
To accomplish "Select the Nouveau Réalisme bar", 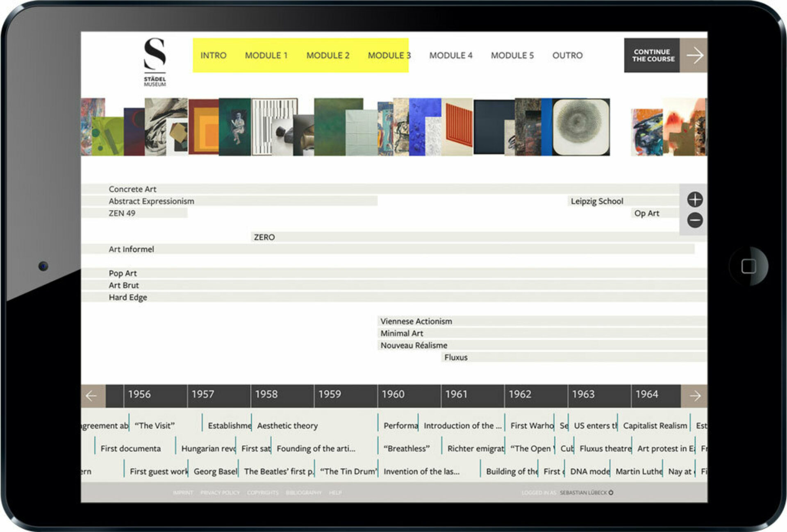I will 542,345.
